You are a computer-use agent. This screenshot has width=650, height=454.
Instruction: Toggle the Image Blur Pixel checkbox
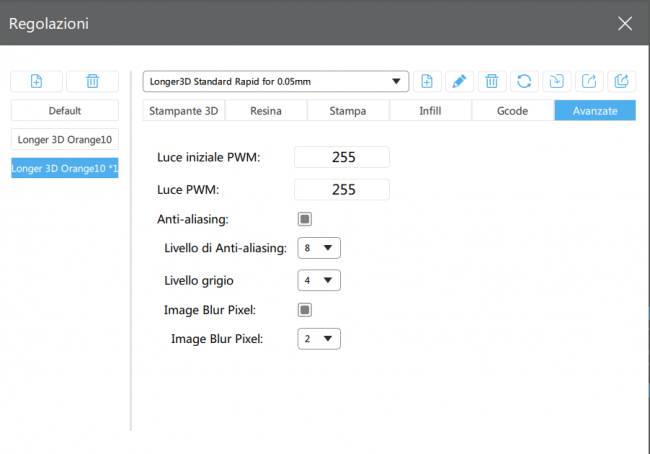coord(305,309)
